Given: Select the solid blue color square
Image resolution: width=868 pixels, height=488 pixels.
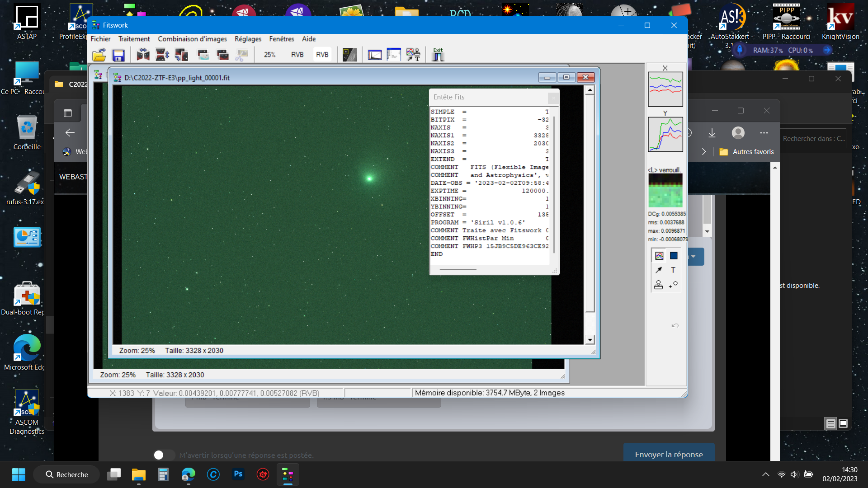Looking at the screenshot, I should tap(674, 256).
